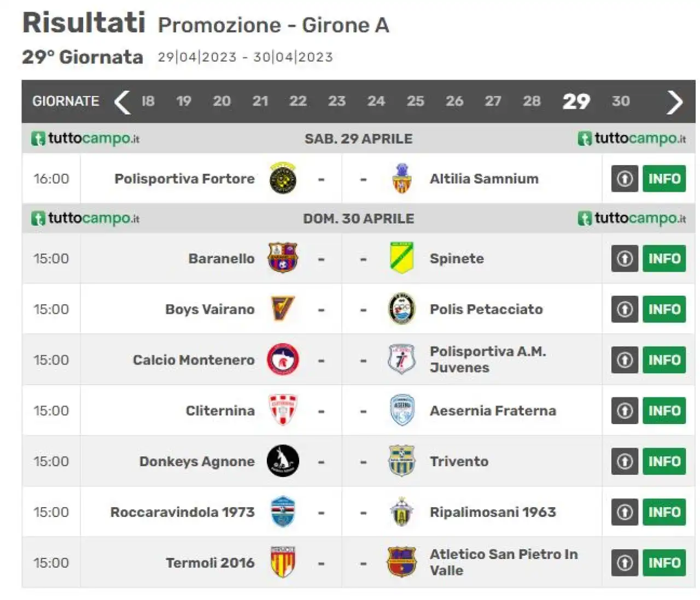Open INFO for Roccaravindola 1973 match
Image resolution: width=700 pixels, height=600 pixels.
click(x=664, y=512)
